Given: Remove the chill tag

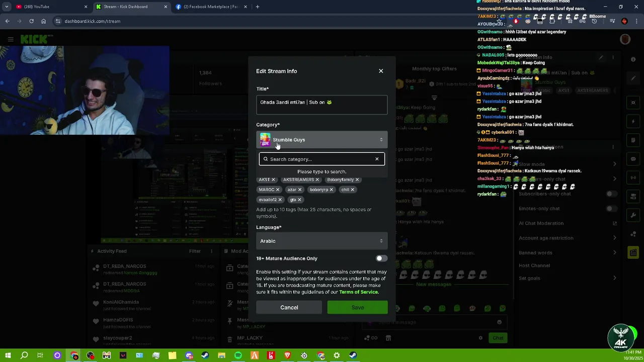Looking at the screenshot, I should tap(352, 190).
